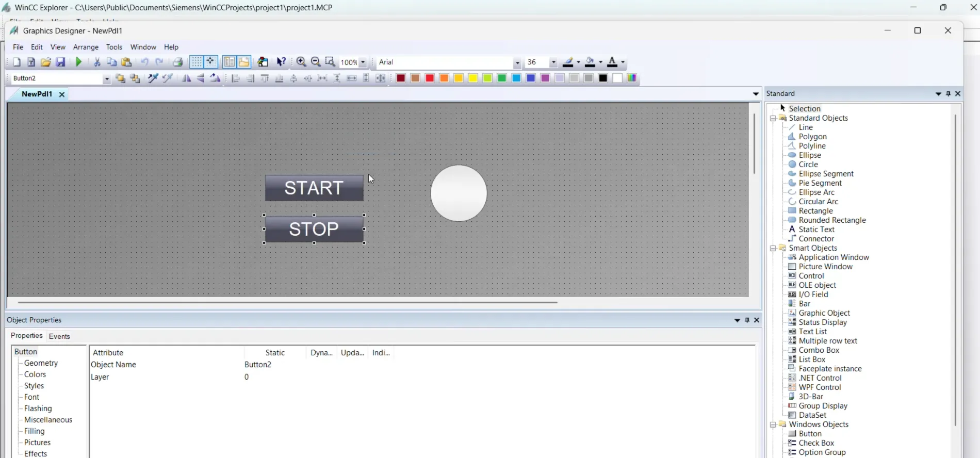The height and width of the screenshot is (458, 980).
Task: Collapse the Smart Objects tree node
Action: (x=773, y=248)
